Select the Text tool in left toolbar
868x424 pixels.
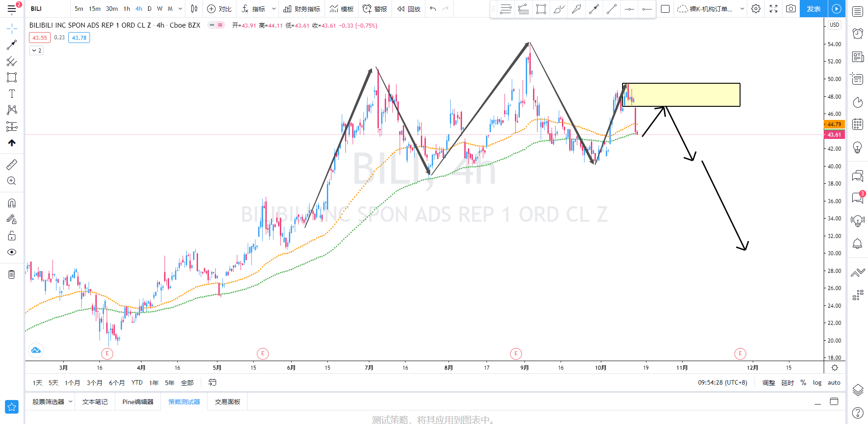12,94
